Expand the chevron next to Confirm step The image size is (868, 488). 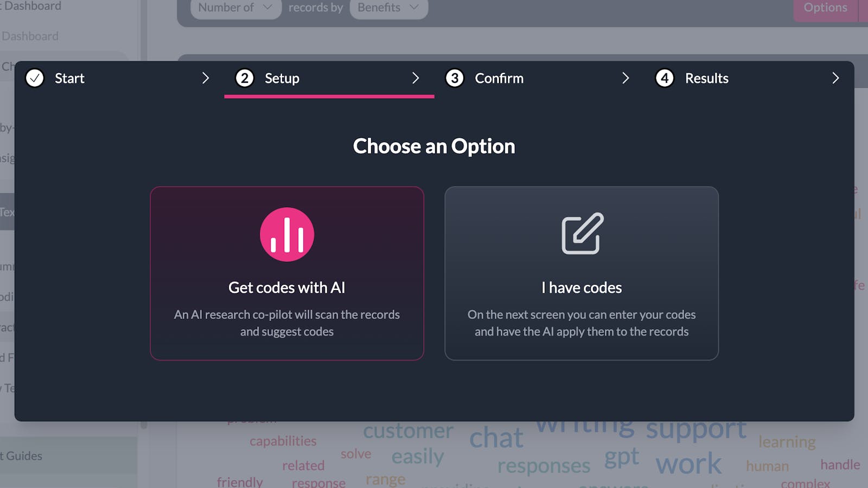coord(626,78)
